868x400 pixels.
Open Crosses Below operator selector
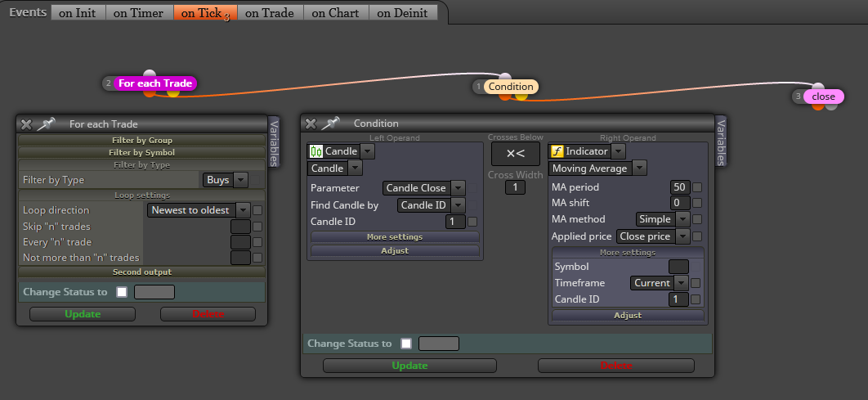[x=516, y=154]
